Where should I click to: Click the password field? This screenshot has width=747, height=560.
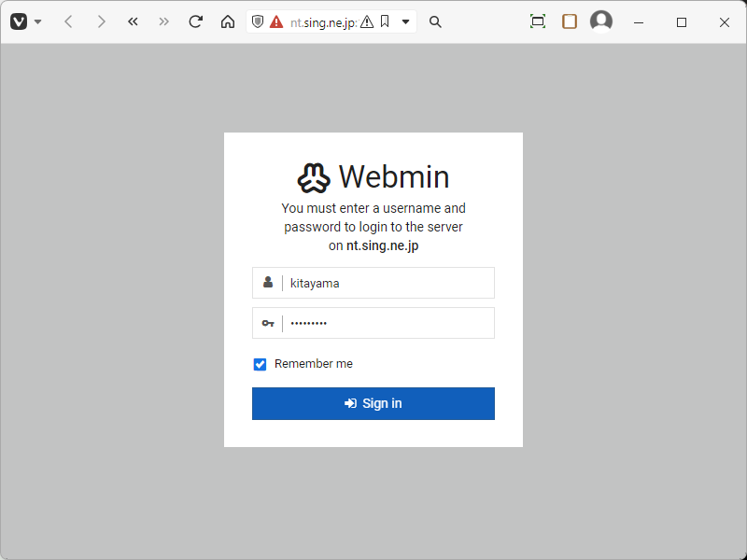point(373,323)
